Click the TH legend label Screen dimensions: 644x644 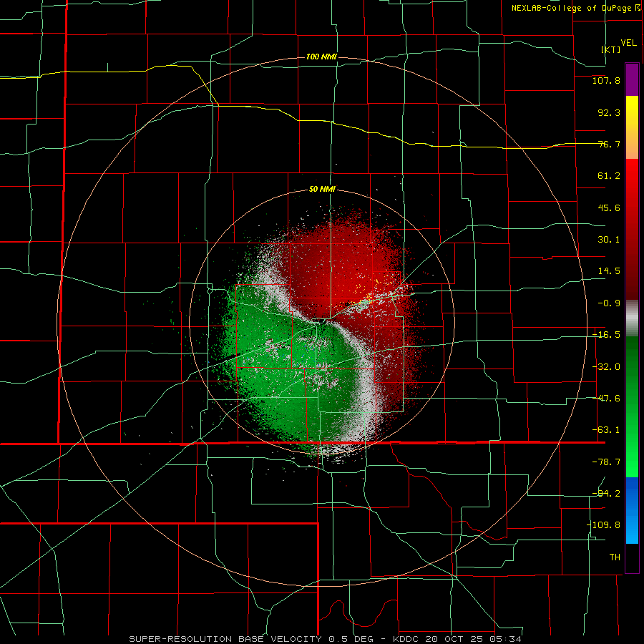(615, 557)
